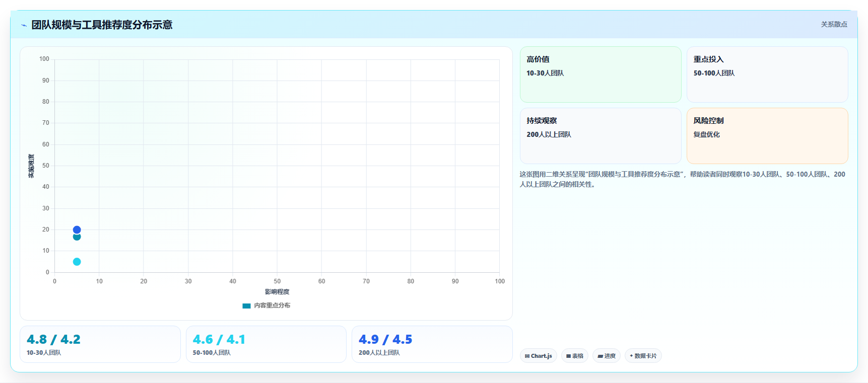Toggle the 内容重点分布 legend swatch
Viewport: 868px width, 383px height.
click(x=246, y=305)
